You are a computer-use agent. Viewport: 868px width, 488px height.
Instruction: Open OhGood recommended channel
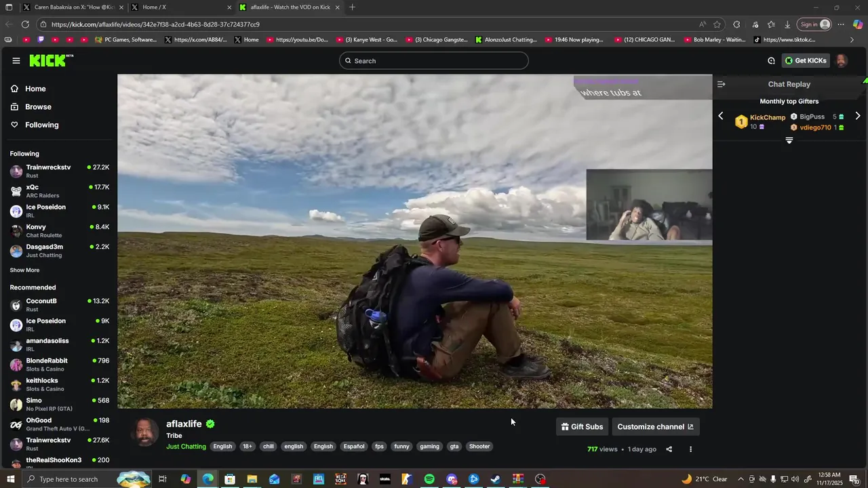pos(60,424)
